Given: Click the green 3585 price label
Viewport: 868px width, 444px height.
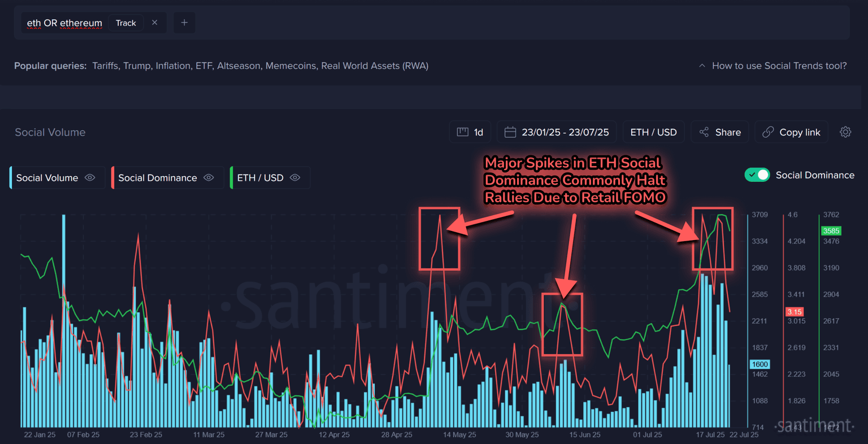Looking at the screenshot, I should (831, 230).
